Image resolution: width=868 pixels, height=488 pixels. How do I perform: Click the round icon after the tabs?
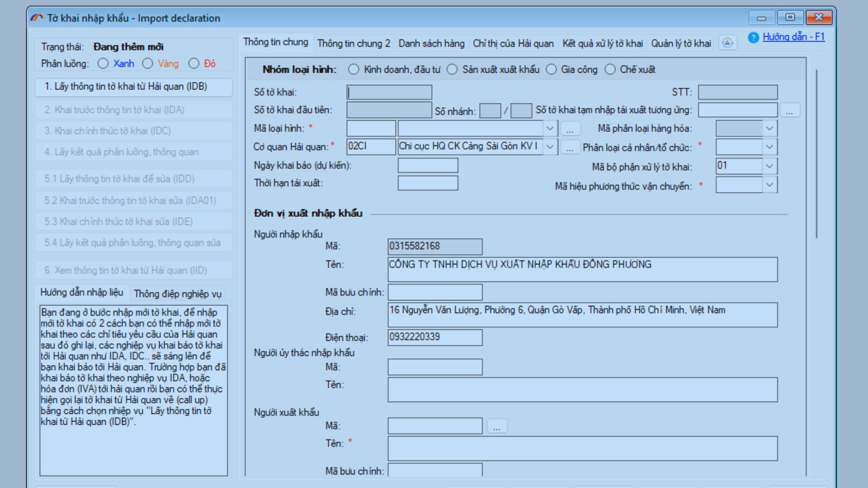[x=727, y=43]
